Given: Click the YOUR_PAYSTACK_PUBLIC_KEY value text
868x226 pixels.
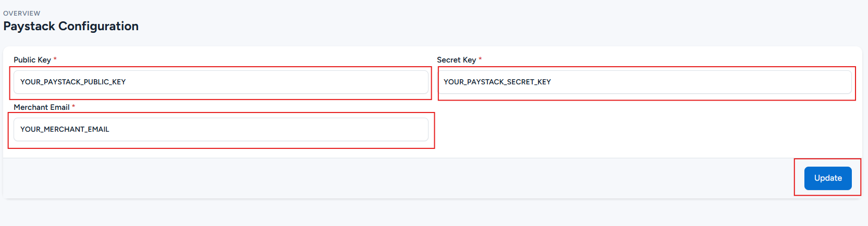Looking at the screenshot, I should pyautogui.click(x=73, y=82).
